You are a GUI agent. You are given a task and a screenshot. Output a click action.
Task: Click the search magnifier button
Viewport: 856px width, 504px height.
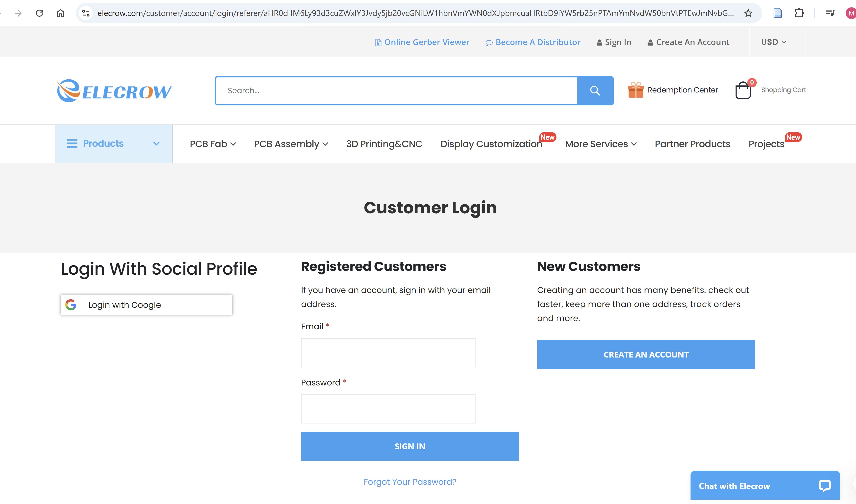pos(595,91)
